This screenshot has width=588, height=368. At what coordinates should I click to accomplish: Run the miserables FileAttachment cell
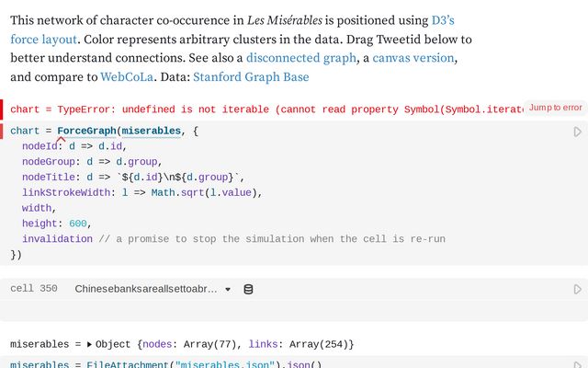577,364
